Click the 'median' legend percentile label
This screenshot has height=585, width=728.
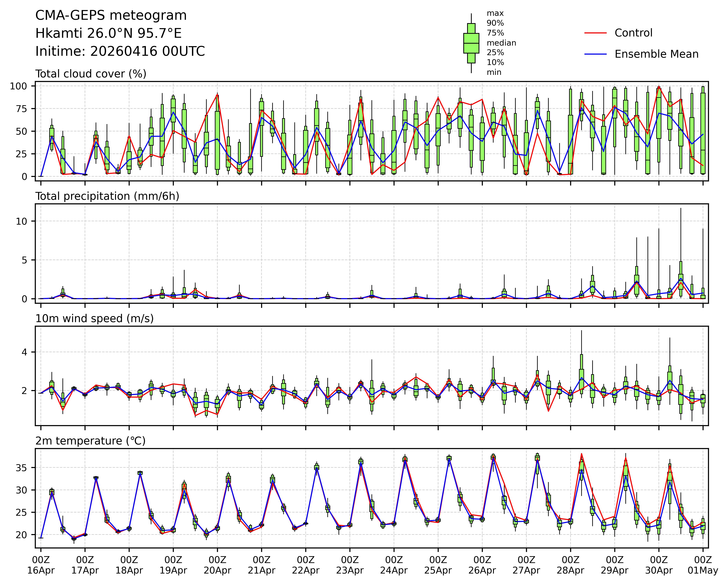pyautogui.click(x=501, y=43)
